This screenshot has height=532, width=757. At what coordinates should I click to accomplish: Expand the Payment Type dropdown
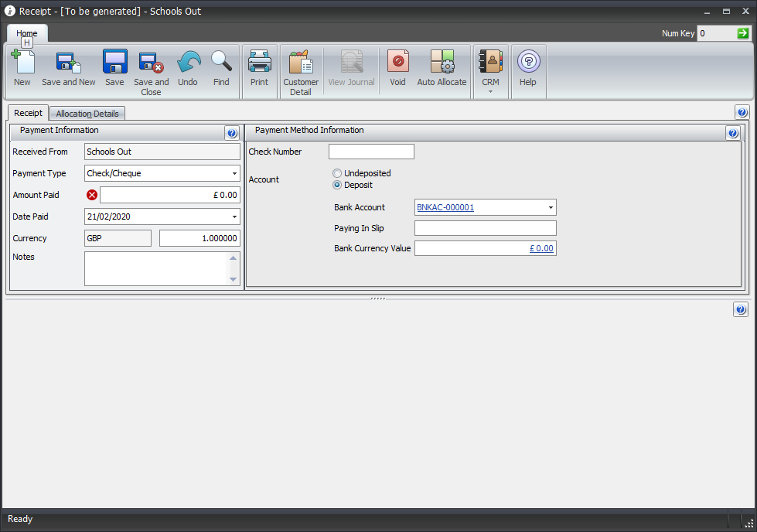[x=234, y=174]
